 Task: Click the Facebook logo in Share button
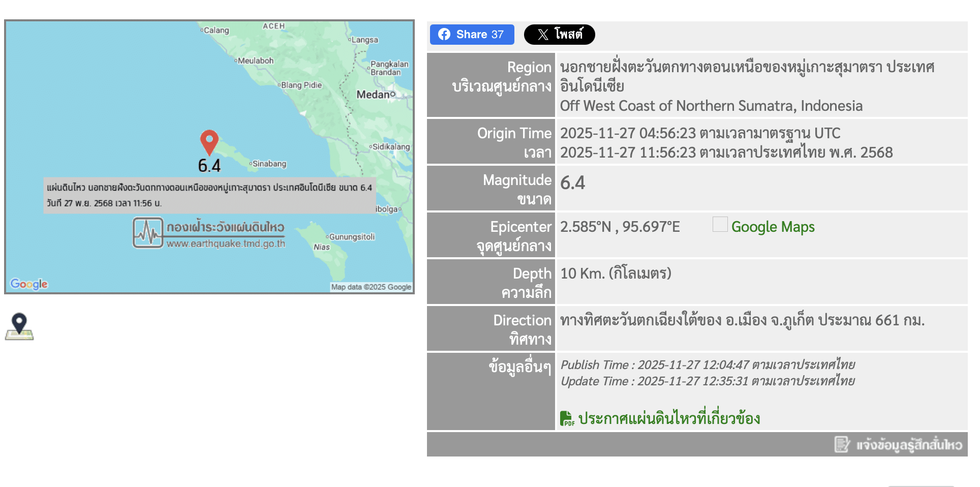(444, 34)
